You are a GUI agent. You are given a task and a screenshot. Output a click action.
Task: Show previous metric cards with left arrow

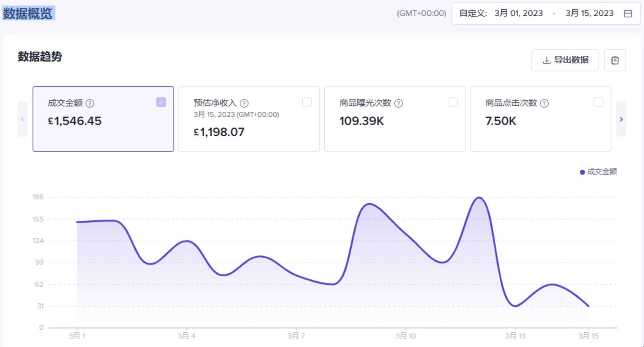(x=22, y=119)
